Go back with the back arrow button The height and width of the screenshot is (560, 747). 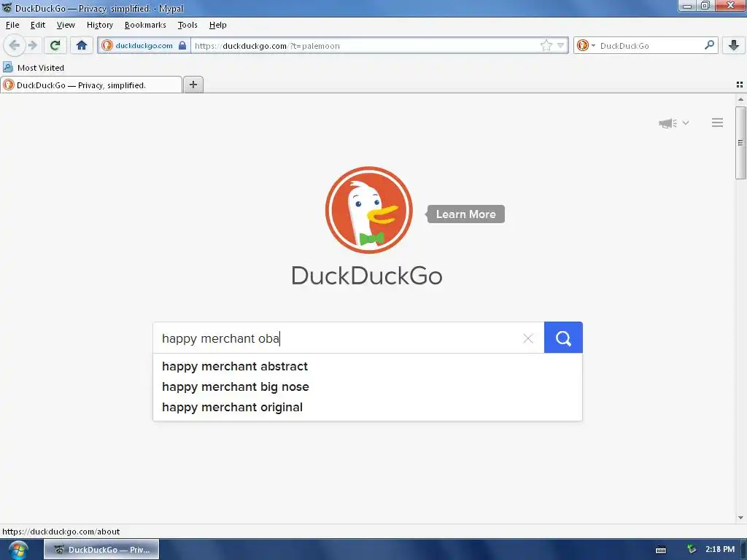[x=15, y=45]
